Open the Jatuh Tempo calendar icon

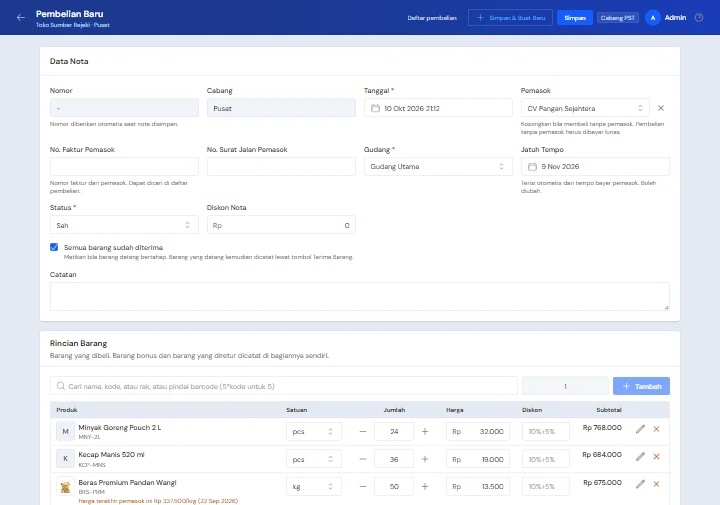click(x=532, y=166)
